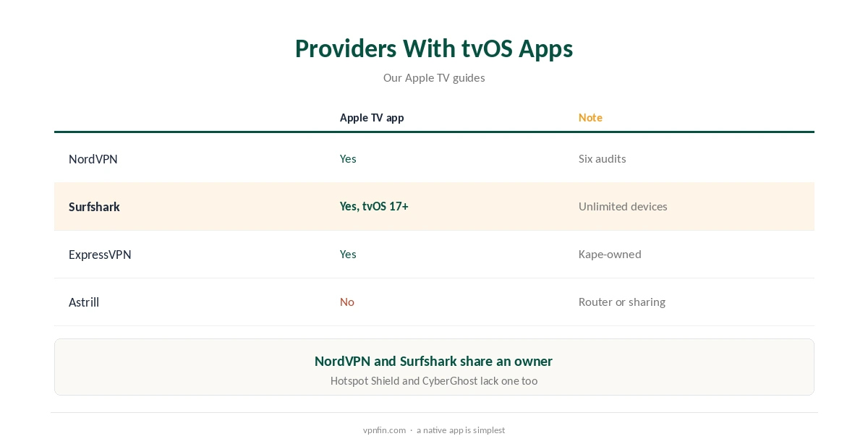Click the 'Yes, tvOS 17+' cell
Image resolution: width=868 pixels, height=444 pixels.
pyautogui.click(x=374, y=206)
